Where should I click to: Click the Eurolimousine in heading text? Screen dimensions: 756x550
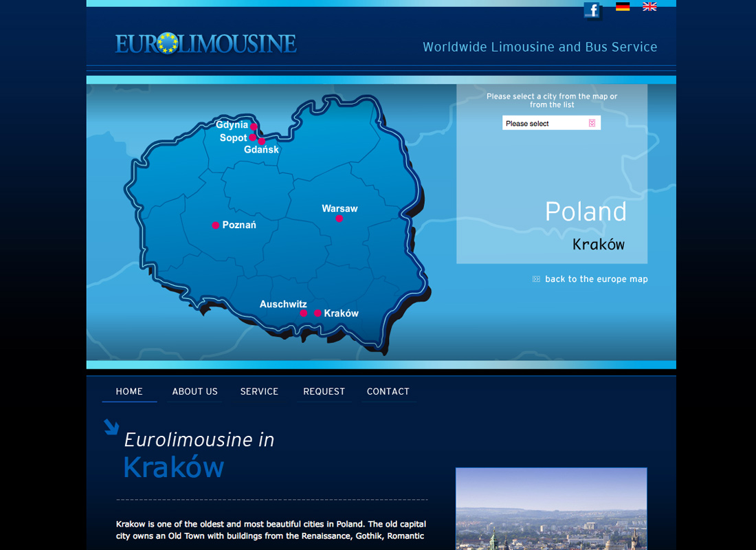point(199,439)
